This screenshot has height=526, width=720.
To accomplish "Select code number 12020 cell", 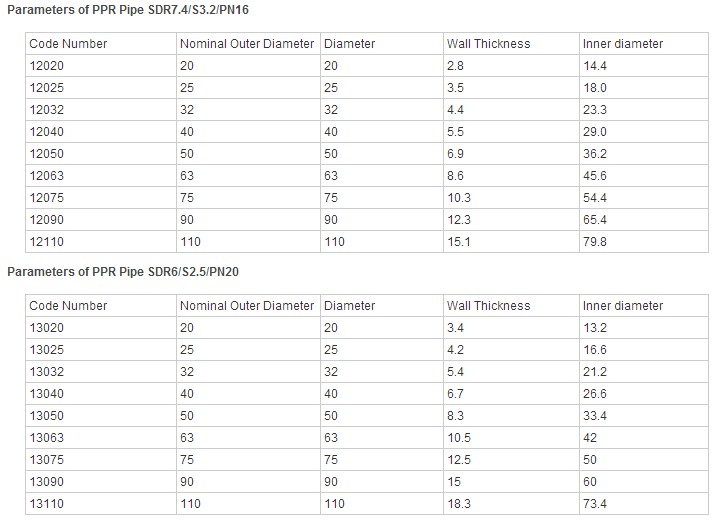I will point(101,66).
